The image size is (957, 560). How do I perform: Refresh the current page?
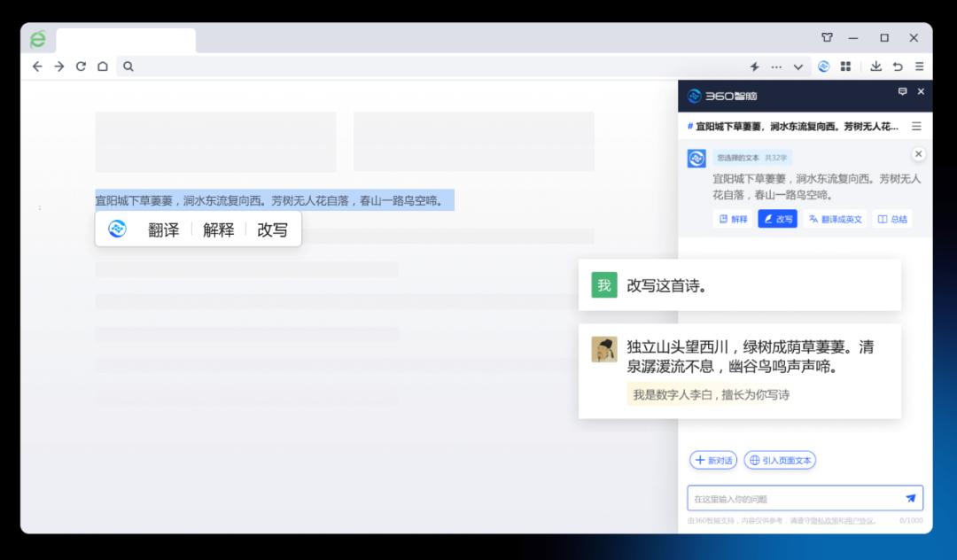pos(82,66)
